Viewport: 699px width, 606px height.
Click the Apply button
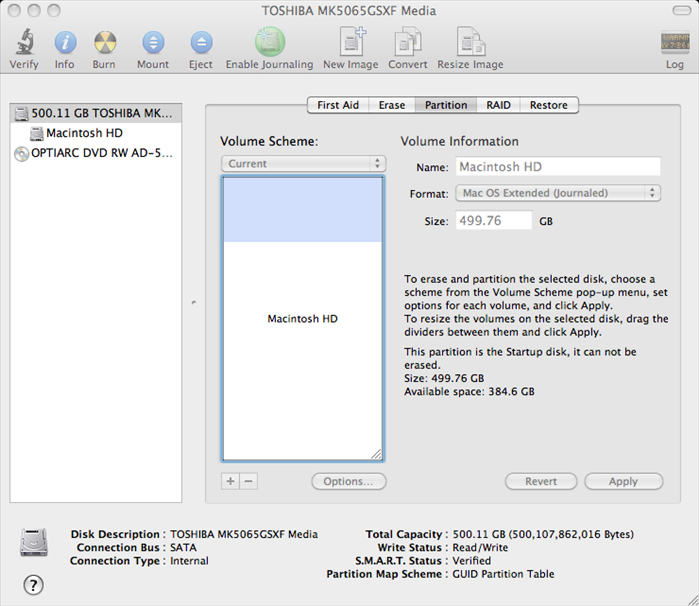click(624, 481)
